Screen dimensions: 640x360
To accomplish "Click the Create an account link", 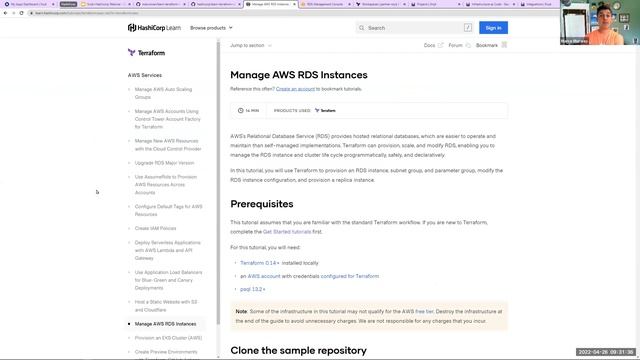I will (x=295, y=89).
